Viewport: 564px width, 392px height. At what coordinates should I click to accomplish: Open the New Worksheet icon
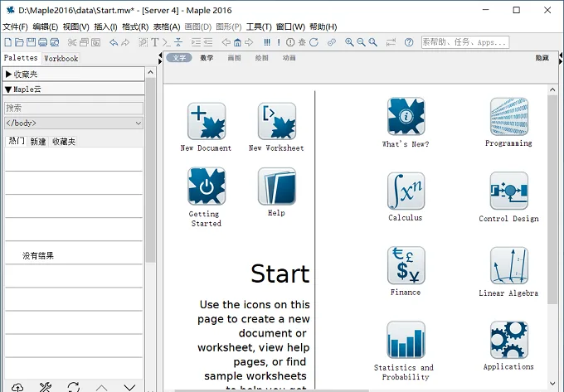[x=276, y=122]
